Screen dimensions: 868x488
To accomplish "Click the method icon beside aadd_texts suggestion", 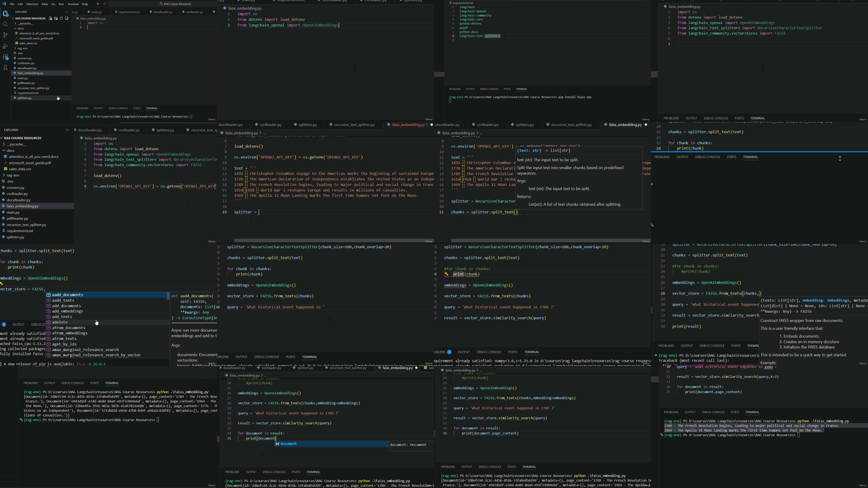I will pyautogui.click(x=49, y=300).
